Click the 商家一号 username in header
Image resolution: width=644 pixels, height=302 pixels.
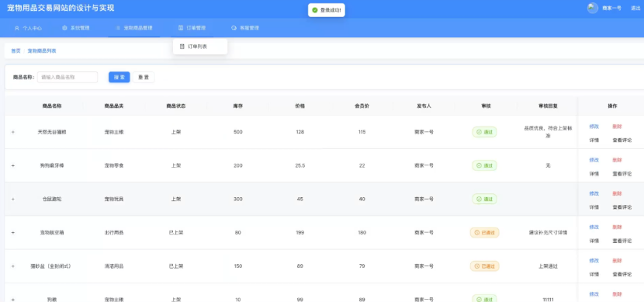[611, 9]
